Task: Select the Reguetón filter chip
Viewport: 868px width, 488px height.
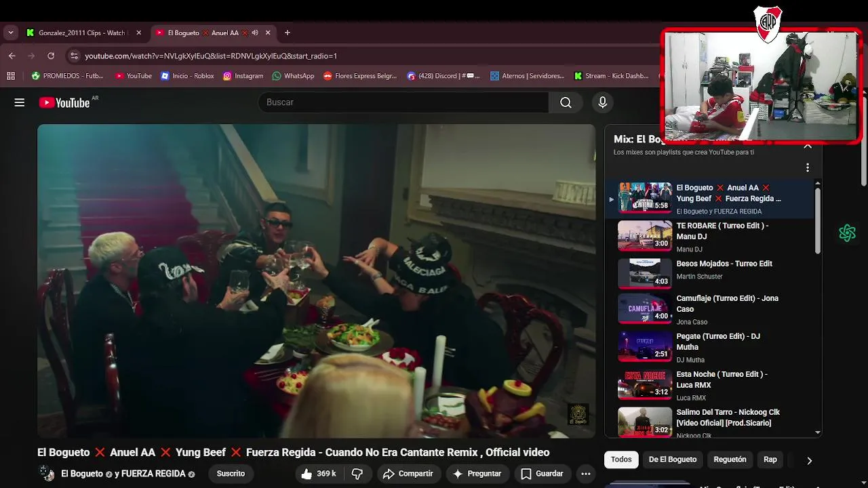Action: 730,460
